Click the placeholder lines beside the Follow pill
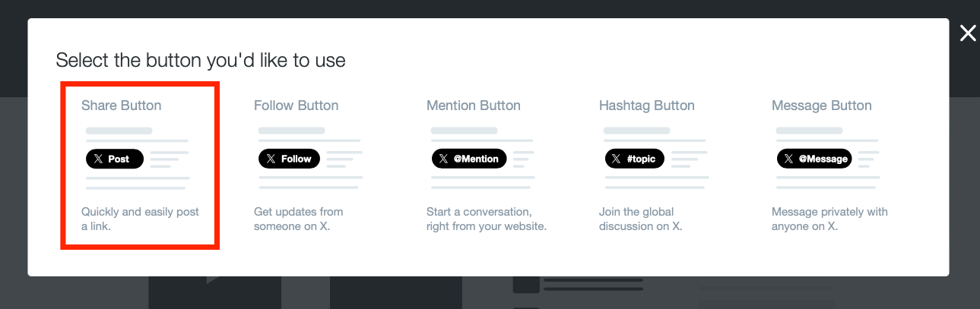Viewport: 980px width, 309px height. pyautogui.click(x=341, y=159)
